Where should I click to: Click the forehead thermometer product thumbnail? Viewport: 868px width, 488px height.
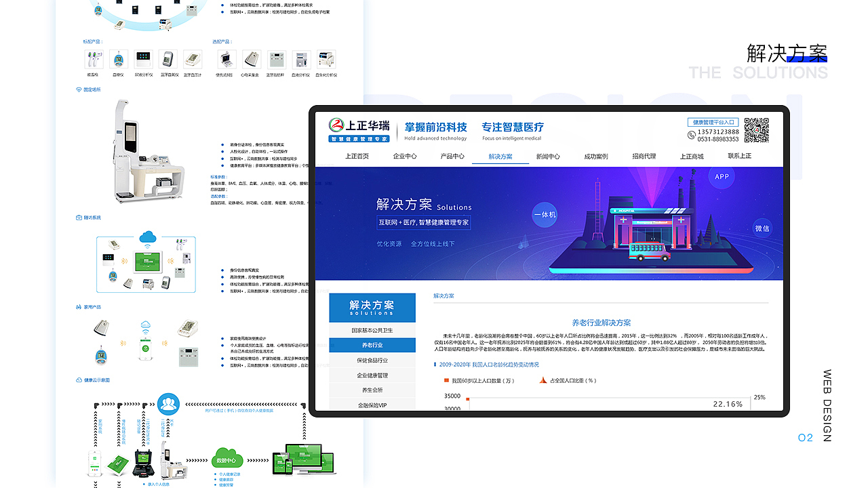click(x=92, y=59)
